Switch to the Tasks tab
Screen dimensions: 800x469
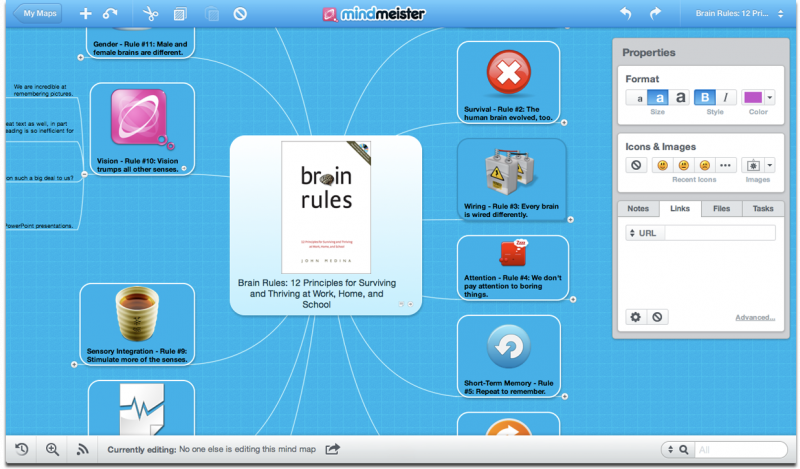pyautogui.click(x=763, y=209)
